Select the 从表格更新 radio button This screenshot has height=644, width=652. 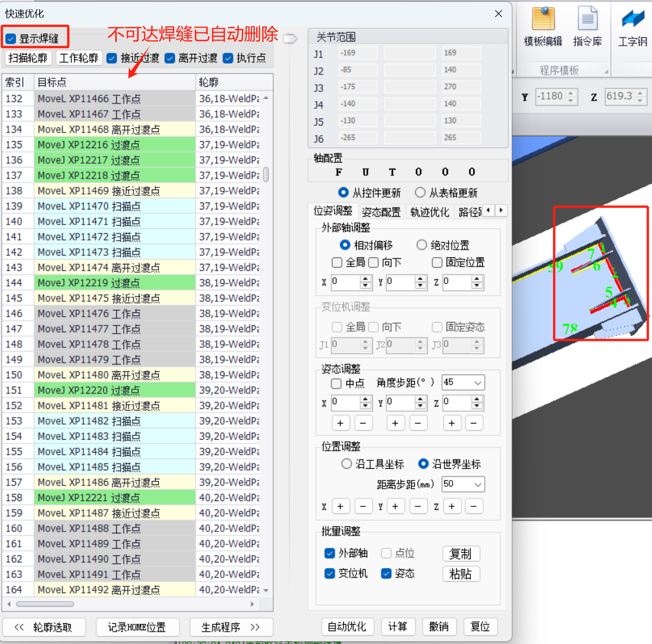[420, 192]
